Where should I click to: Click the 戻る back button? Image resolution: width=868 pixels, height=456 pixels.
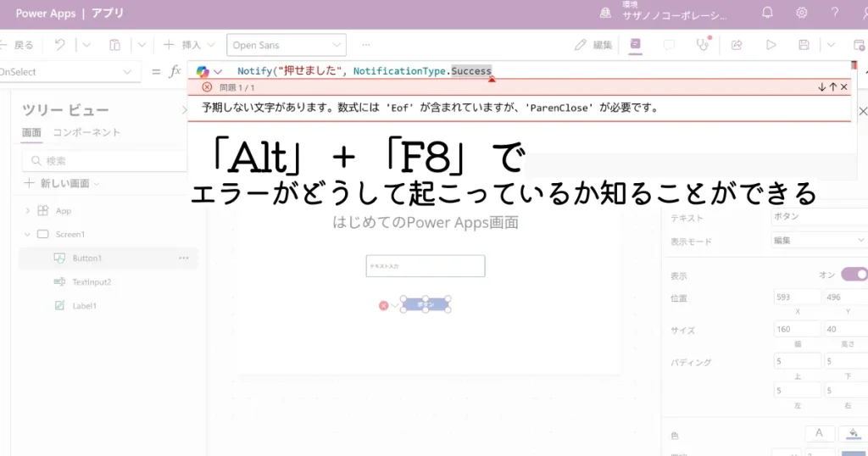pos(19,45)
